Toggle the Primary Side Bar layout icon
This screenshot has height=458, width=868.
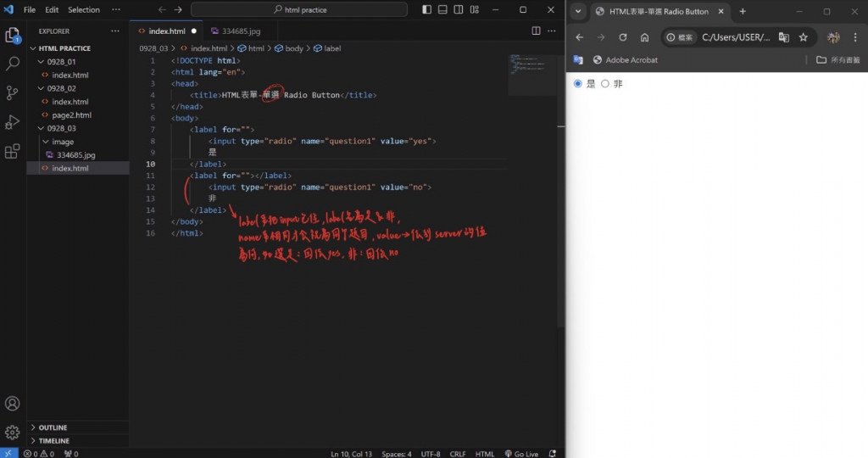click(x=426, y=9)
